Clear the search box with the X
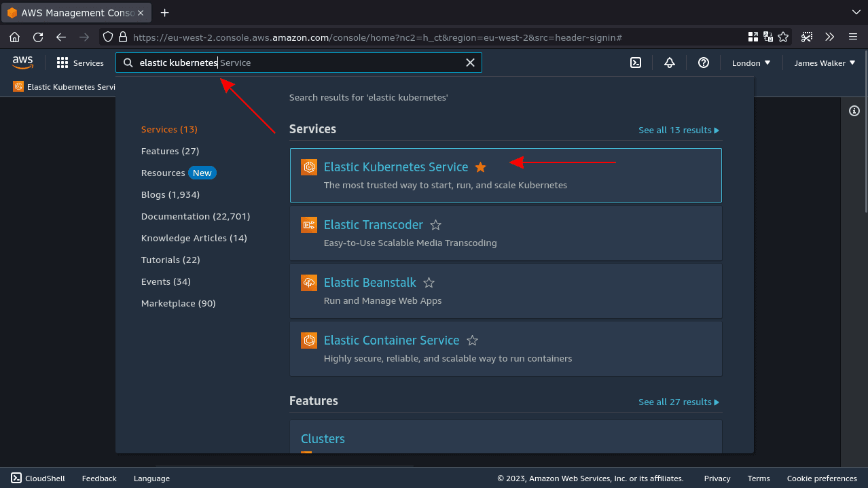This screenshot has width=868, height=488. 470,63
